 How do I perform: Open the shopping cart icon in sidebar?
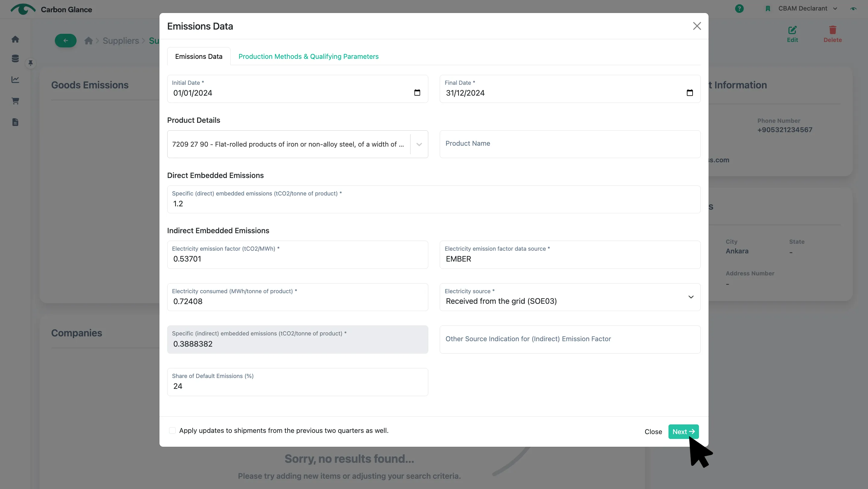click(15, 101)
